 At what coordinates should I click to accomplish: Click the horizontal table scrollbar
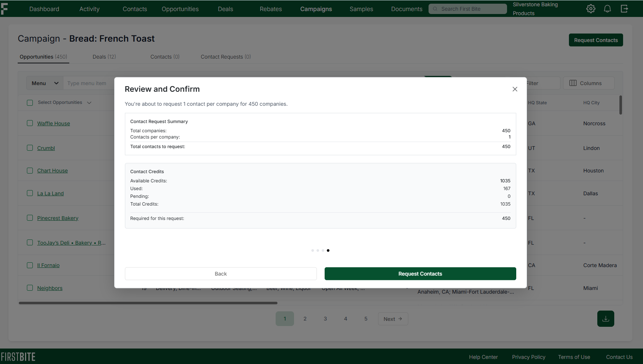click(148, 303)
